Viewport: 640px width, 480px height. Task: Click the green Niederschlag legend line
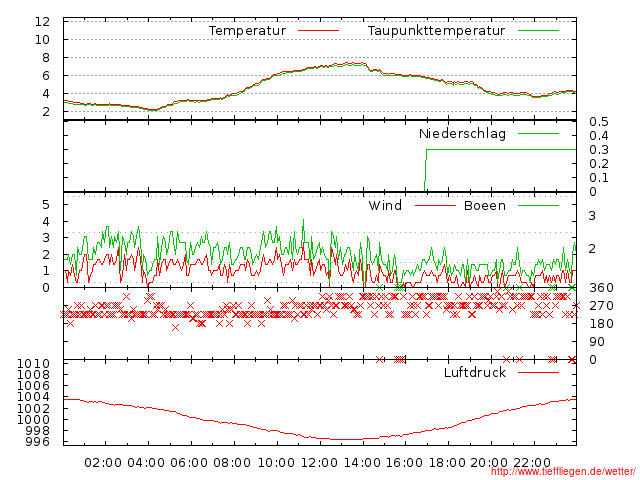pos(538,133)
